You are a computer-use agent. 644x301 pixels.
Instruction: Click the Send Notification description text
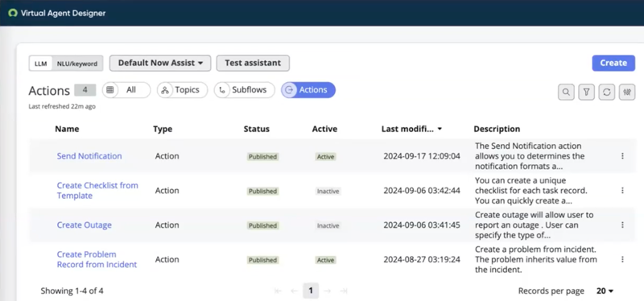530,156
